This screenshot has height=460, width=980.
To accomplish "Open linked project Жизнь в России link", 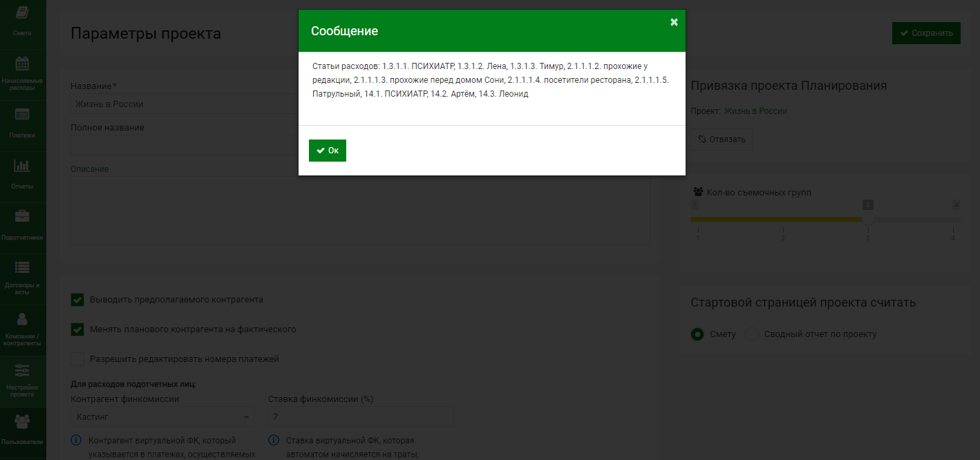I will click(755, 111).
